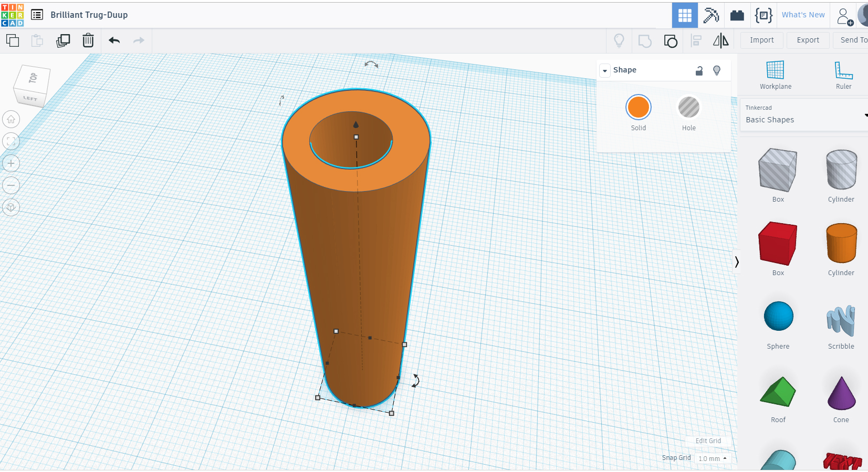This screenshot has width=868, height=472.
Task: Paste from the clipboard icon
Action: (x=37, y=40)
